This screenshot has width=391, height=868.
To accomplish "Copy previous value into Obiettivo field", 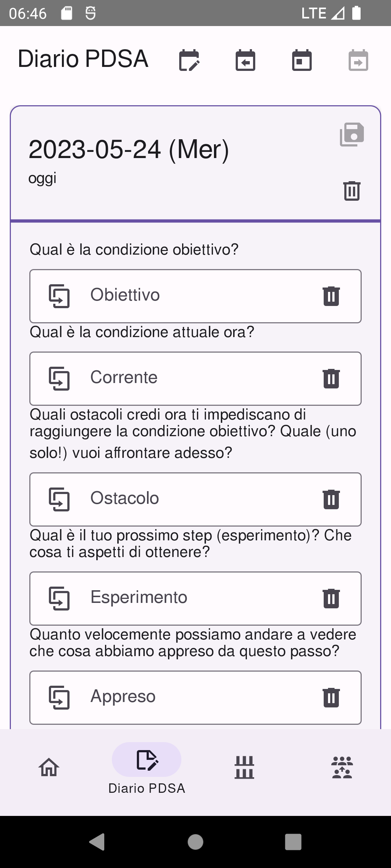I will coord(59,296).
